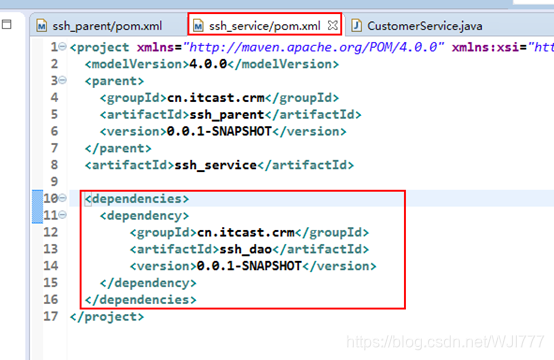Click the closing dependency tag on line 15

click(148, 283)
